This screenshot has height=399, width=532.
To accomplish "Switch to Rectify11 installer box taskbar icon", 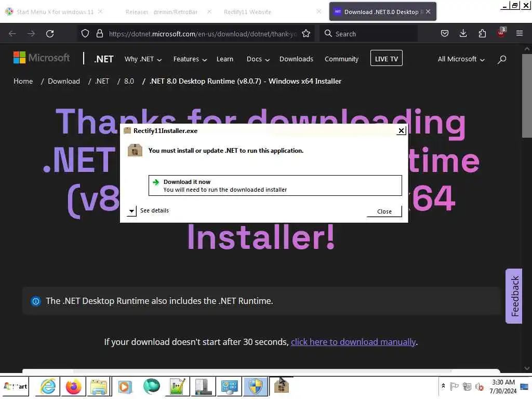I will point(281,387).
